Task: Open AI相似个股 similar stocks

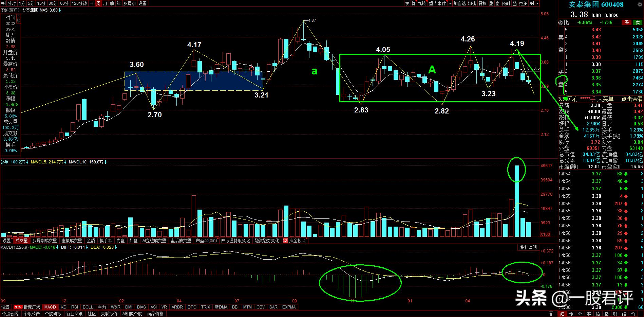Action: tap(132, 314)
